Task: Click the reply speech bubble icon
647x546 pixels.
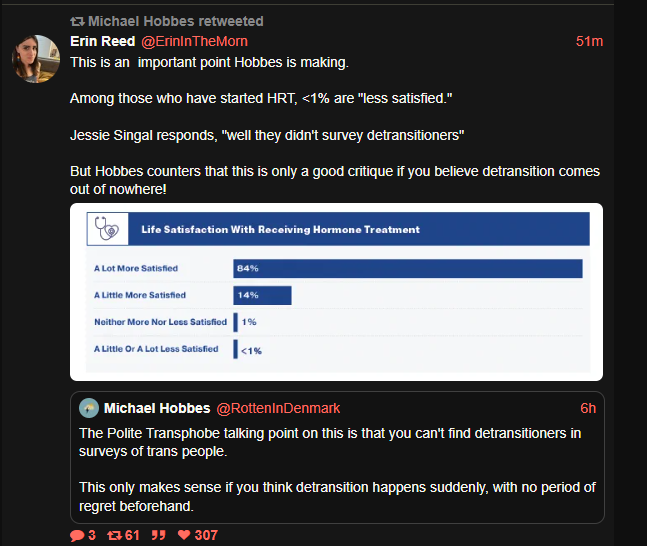Action: pyautogui.click(x=77, y=535)
